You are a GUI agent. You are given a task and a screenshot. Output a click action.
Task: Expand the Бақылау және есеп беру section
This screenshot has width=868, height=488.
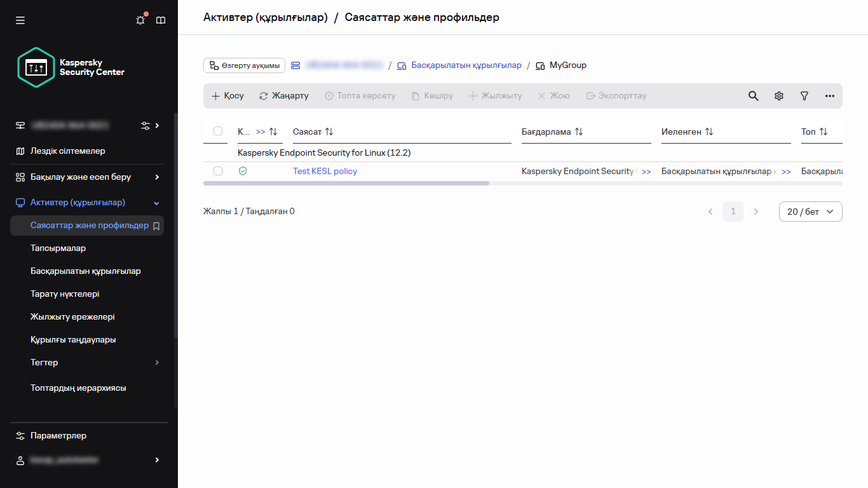click(157, 177)
